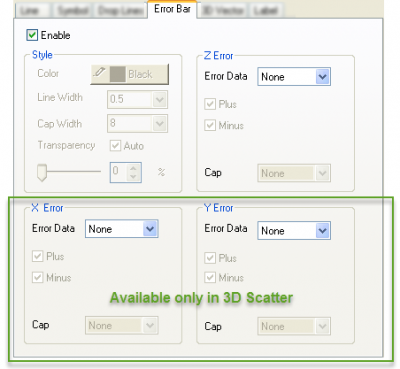Click the Style group label
The width and height of the screenshot is (400, 369).
coord(42,55)
